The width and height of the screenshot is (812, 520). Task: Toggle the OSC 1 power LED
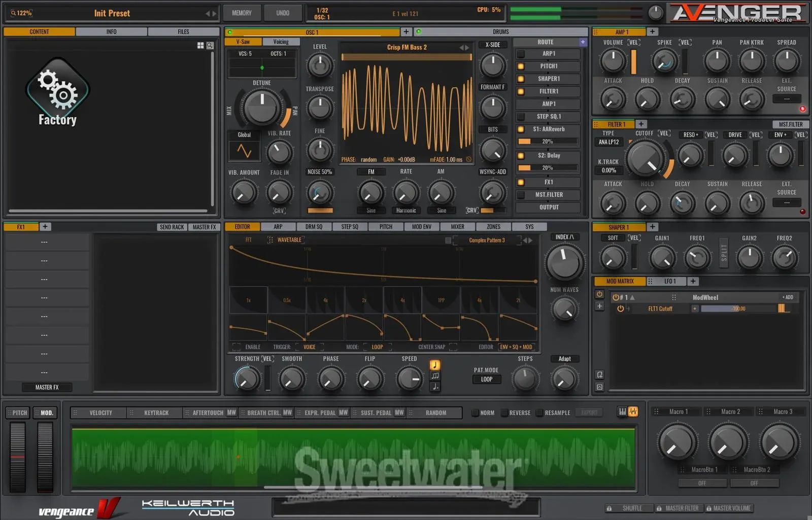[x=230, y=32]
